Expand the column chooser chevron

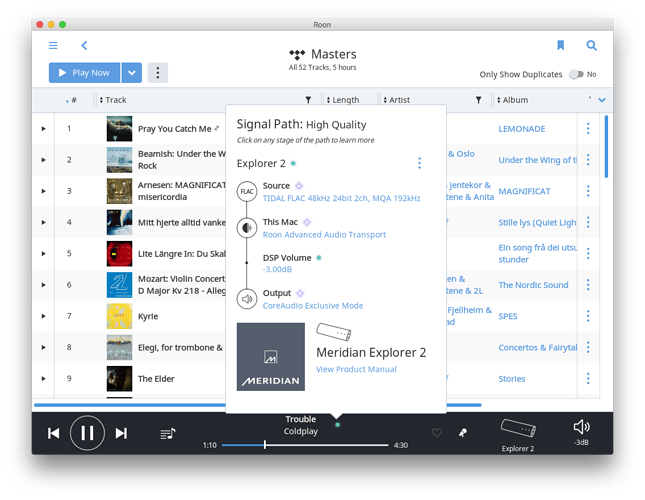click(602, 100)
